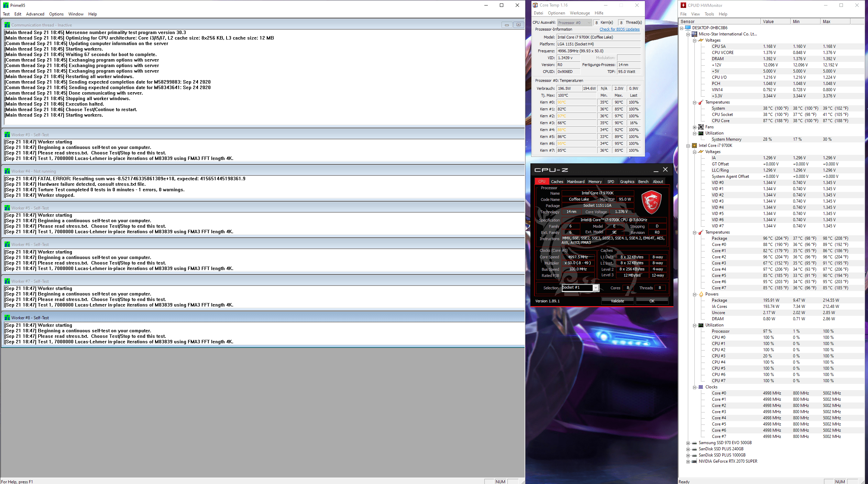Click the Core Temp title bar icon
This screenshot has height=484, width=868.
(x=535, y=5)
